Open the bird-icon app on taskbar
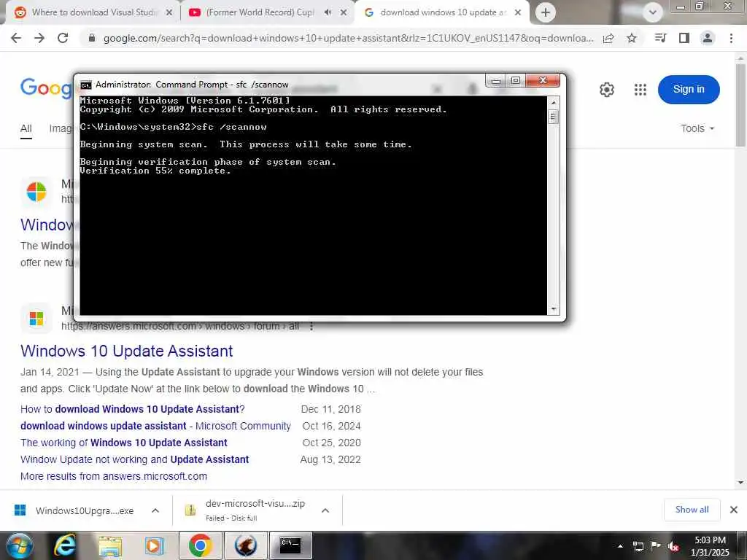The height and width of the screenshot is (560, 747). (245, 545)
